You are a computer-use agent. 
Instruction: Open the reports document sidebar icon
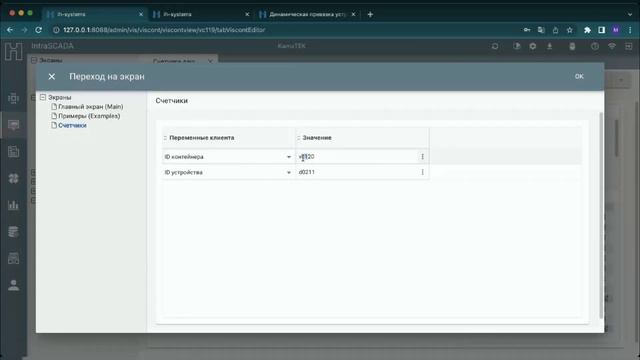pyautogui.click(x=13, y=151)
